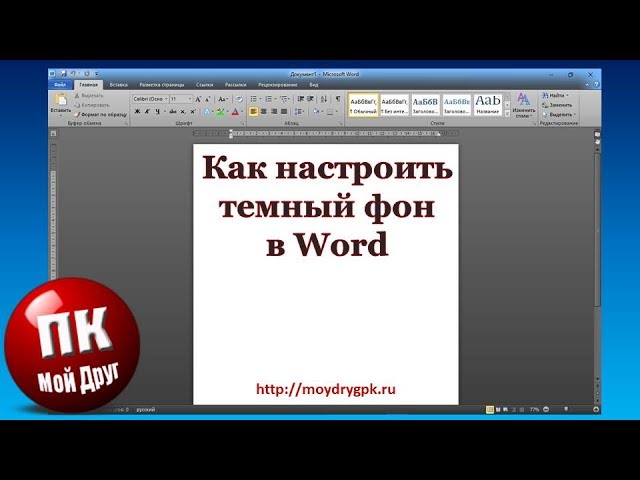The image size is (640, 480).
Task: Open the font name Calibri dropdown
Action: coord(166,99)
